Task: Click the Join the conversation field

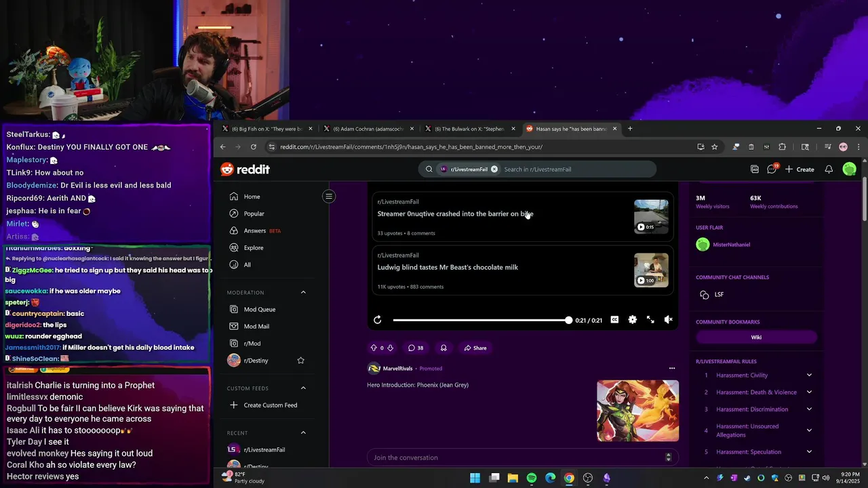Action: click(523, 457)
